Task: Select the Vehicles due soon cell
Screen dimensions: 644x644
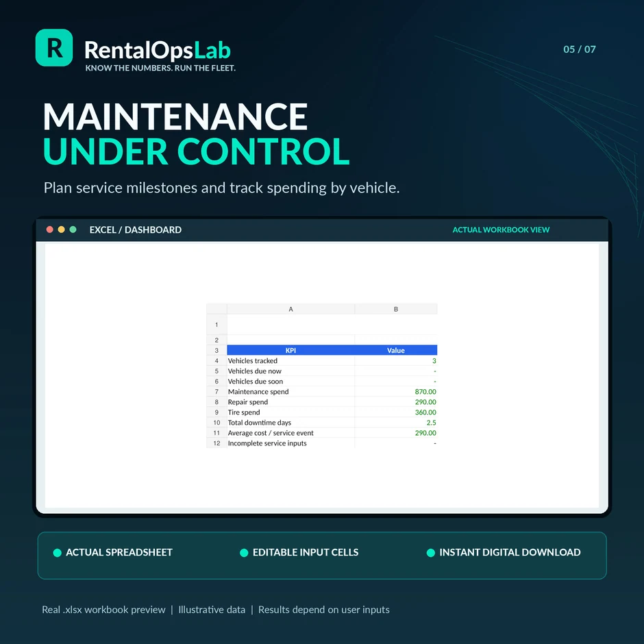Action: [x=290, y=381]
